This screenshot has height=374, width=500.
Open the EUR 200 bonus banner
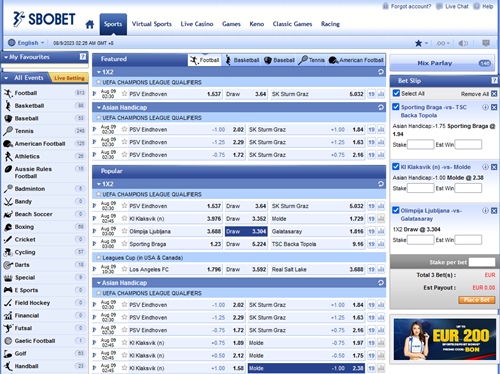click(445, 339)
